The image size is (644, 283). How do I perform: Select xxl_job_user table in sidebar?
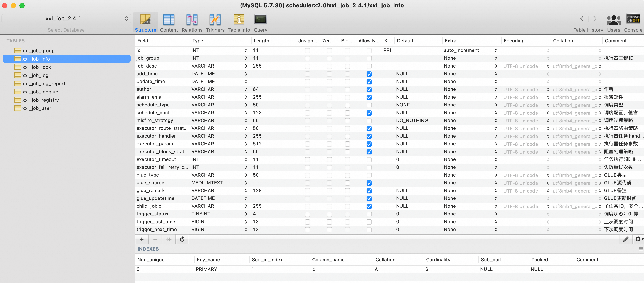click(x=37, y=108)
